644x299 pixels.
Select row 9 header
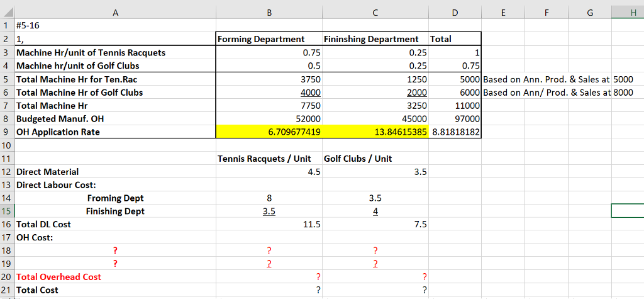coord(7,132)
